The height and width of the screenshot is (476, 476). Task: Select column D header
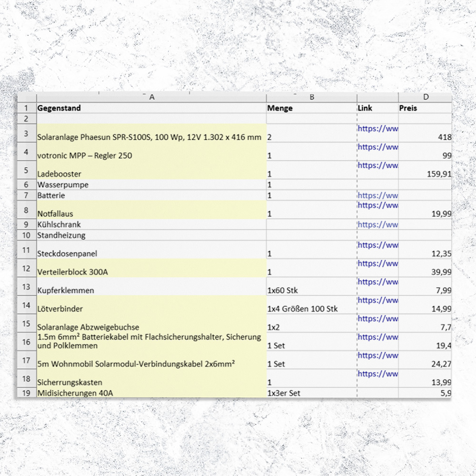(x=425, y=97)
